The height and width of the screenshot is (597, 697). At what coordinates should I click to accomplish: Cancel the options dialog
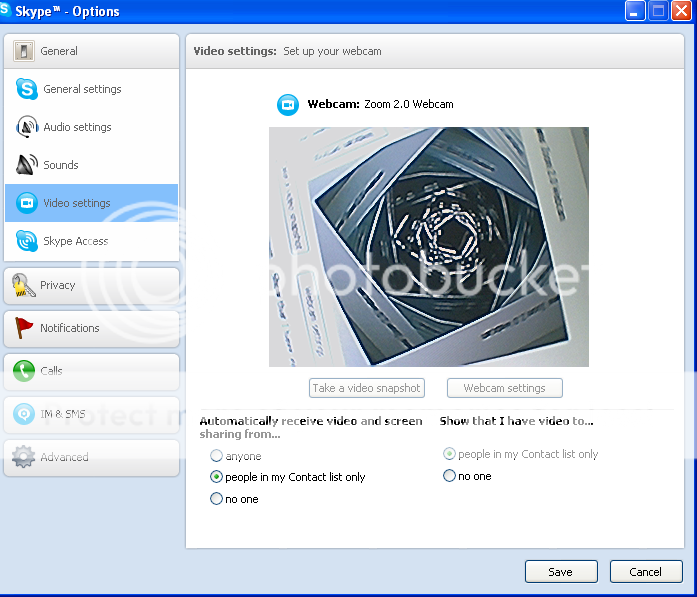point(646,572)
